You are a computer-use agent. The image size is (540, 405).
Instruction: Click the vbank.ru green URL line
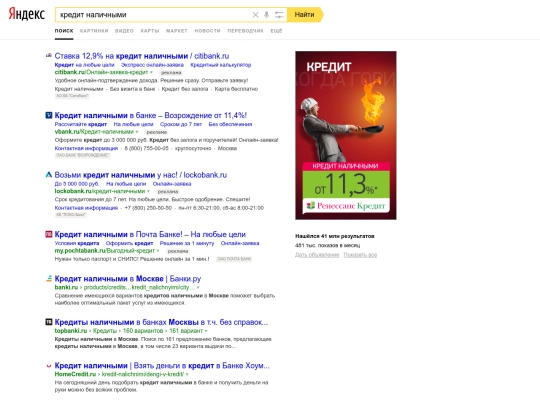(94, 132)
